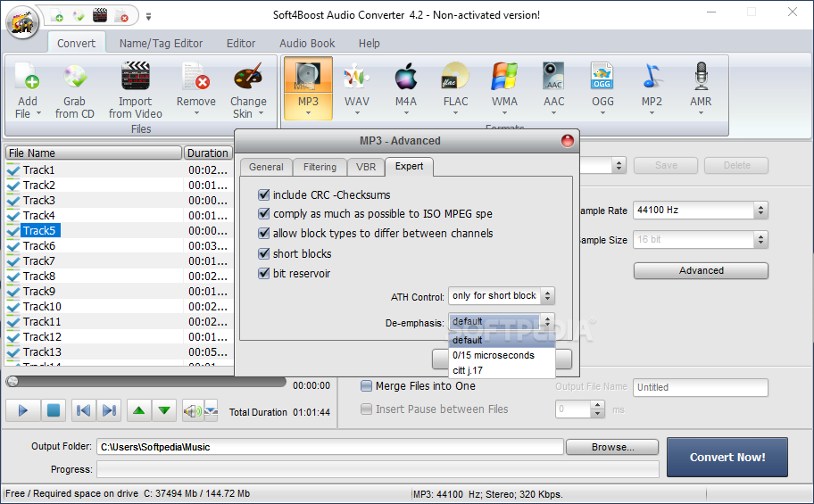Click the Play button
Screen dimensions: 814x504
tap(23, 410)
